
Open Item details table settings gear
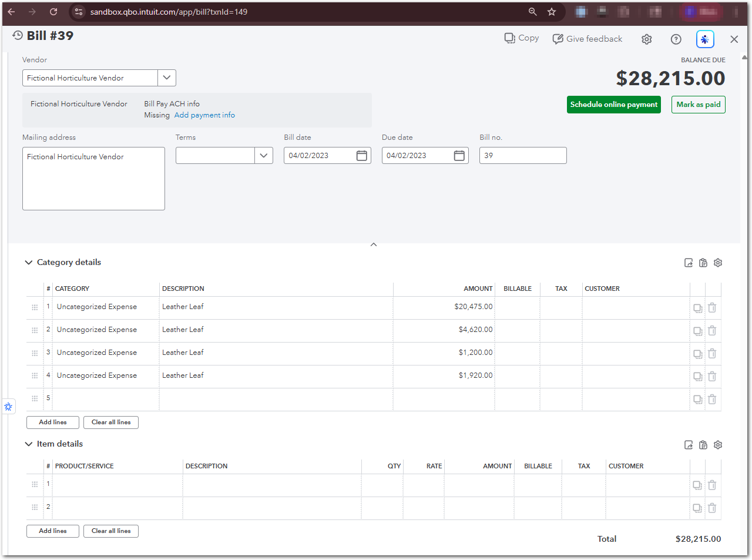pos(718,445)
